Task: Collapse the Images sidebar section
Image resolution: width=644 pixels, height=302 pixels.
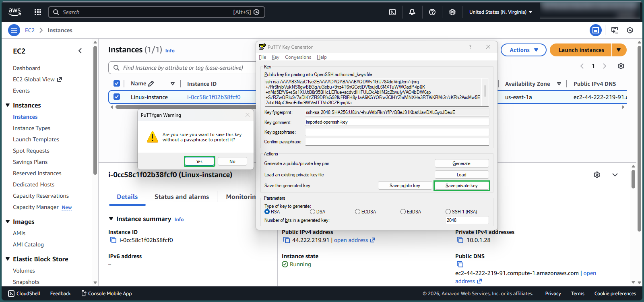Action: [x=8, y=221]
